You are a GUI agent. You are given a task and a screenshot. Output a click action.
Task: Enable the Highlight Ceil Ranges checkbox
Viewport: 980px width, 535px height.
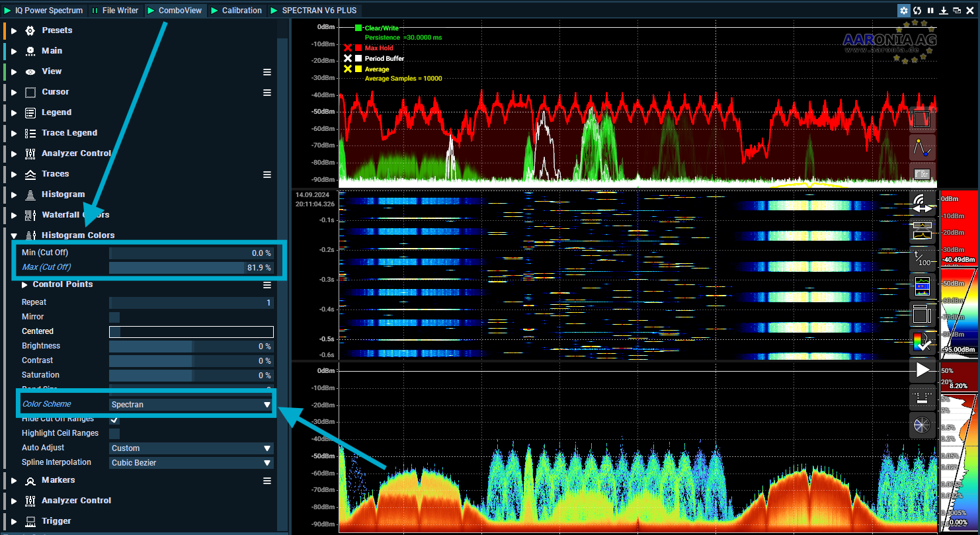click(x=114, y=433)
